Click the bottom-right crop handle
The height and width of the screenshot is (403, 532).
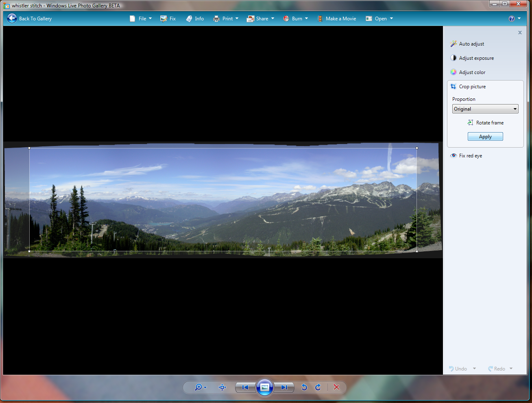[x=417, y=251]
